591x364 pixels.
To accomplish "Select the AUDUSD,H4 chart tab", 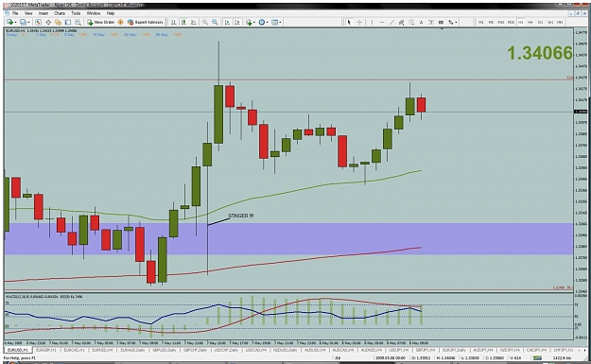I will click(x=315, y=350).
